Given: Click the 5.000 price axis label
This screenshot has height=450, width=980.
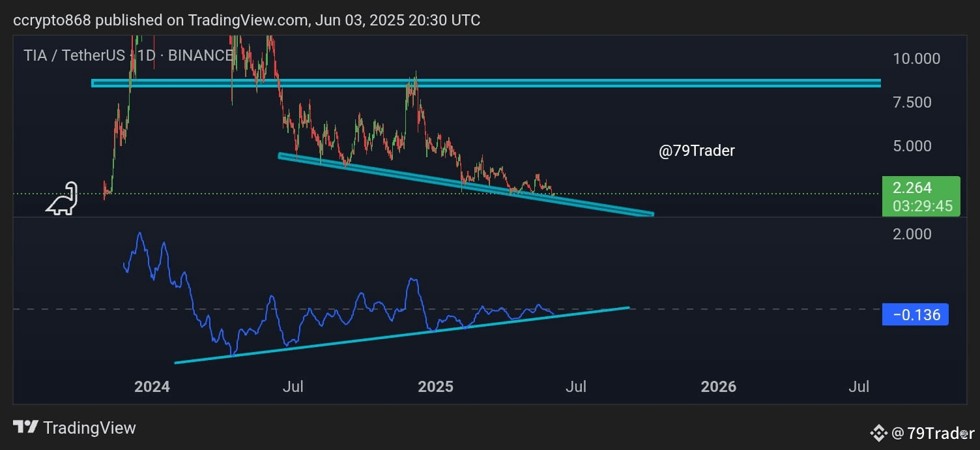Looking at the screenshot, I should click(912, 146).
